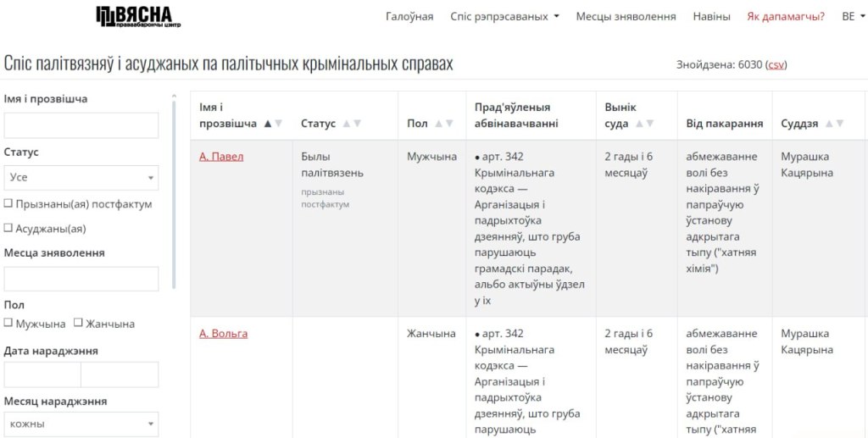Viewport: 868px width, 438px height.
Task: Sort by Вынік суда column arrows
Action: (x=644, y=124)
